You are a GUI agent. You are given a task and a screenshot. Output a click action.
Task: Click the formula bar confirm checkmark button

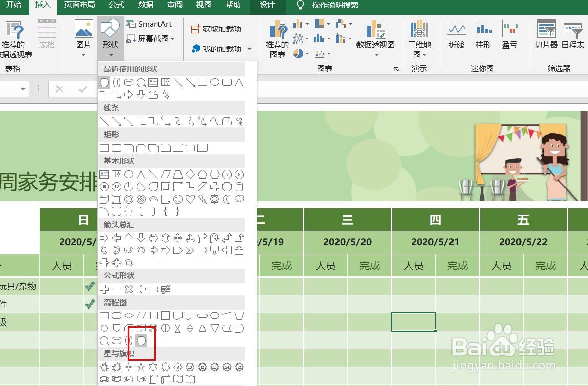pyautogui.click(x=83, y=89)
